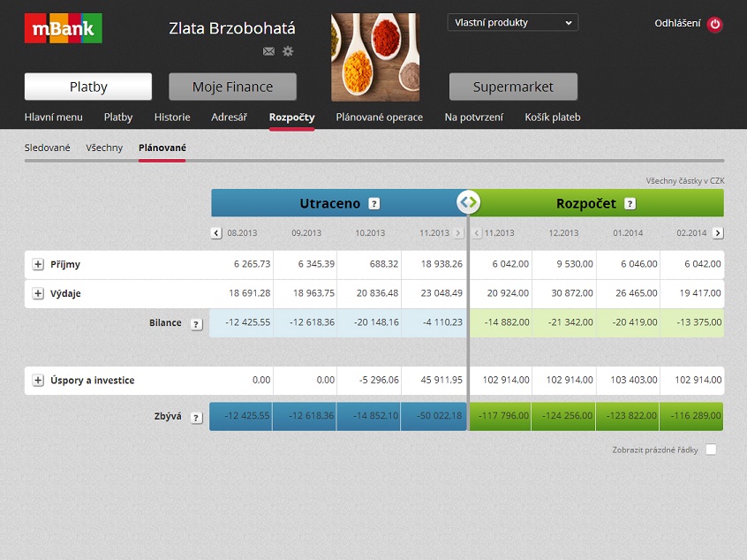Open profile settings gear icon
Image resolution: width=747 pixels, height=560 pixels.
tap(288, 52)
